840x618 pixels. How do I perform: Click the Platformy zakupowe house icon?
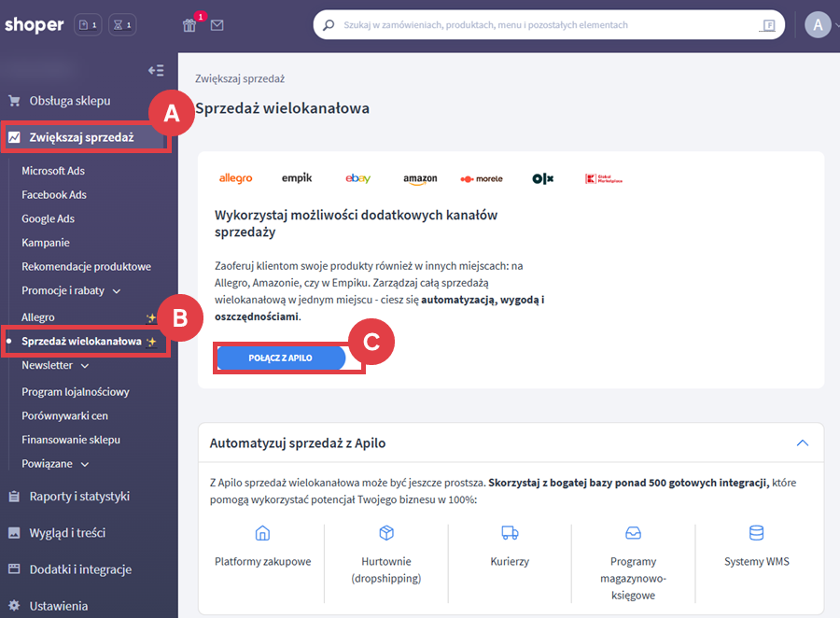point(262,533)
